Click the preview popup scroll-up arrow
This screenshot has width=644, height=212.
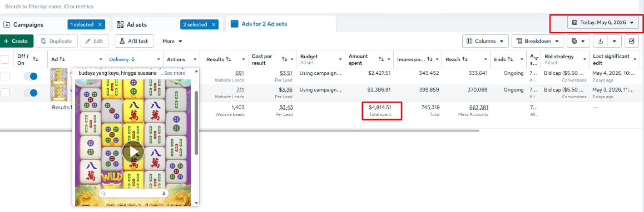(x=196, y=72)
